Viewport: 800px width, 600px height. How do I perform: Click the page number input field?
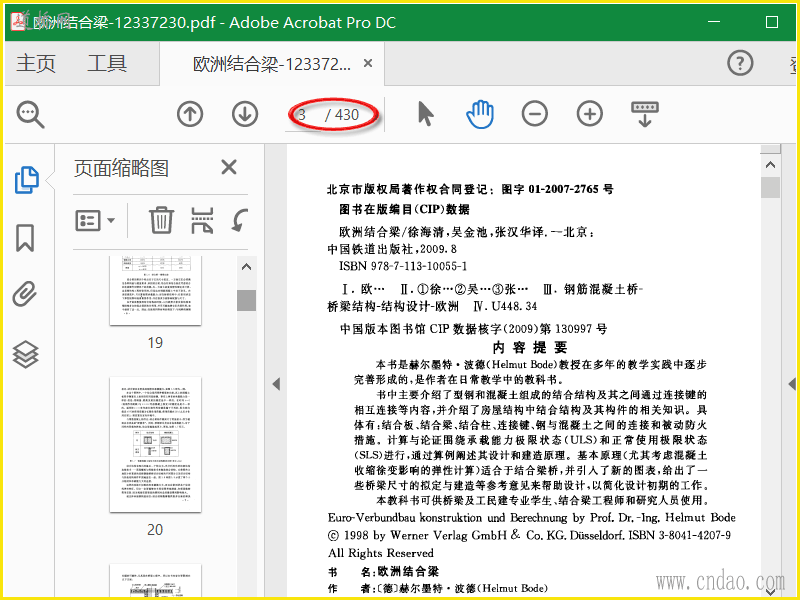coord(303,115)
